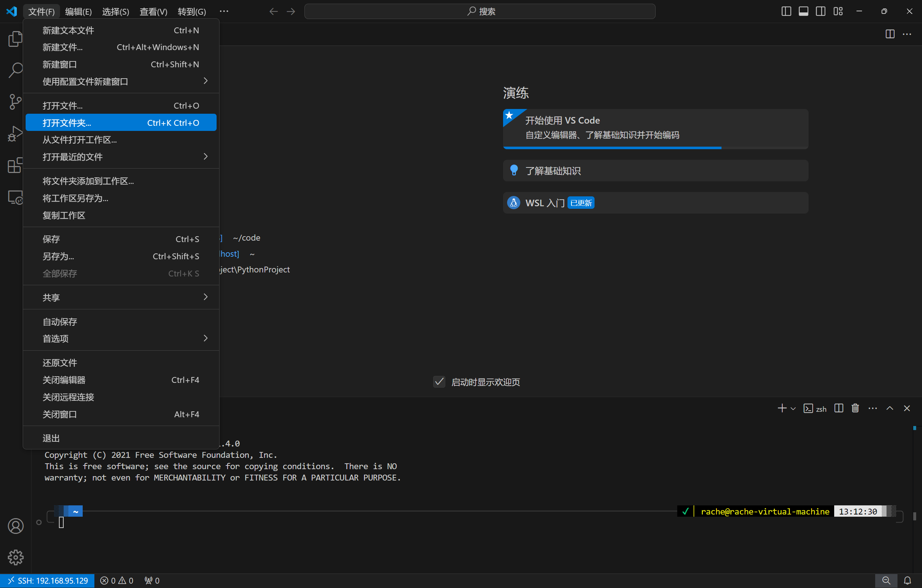Screen dimensions: 922x588
Task: Open the hidden menus ellipsis in menu bar
Action: tap(224, 11)
